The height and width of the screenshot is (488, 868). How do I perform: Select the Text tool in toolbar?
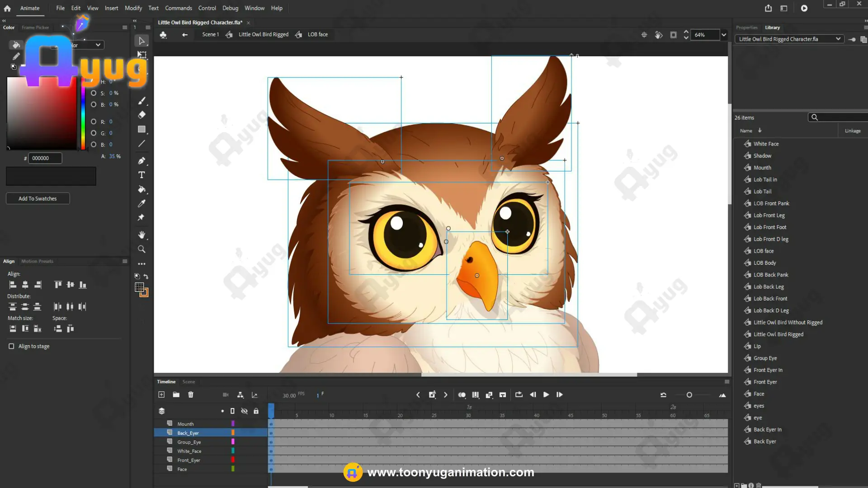[142, 175]
